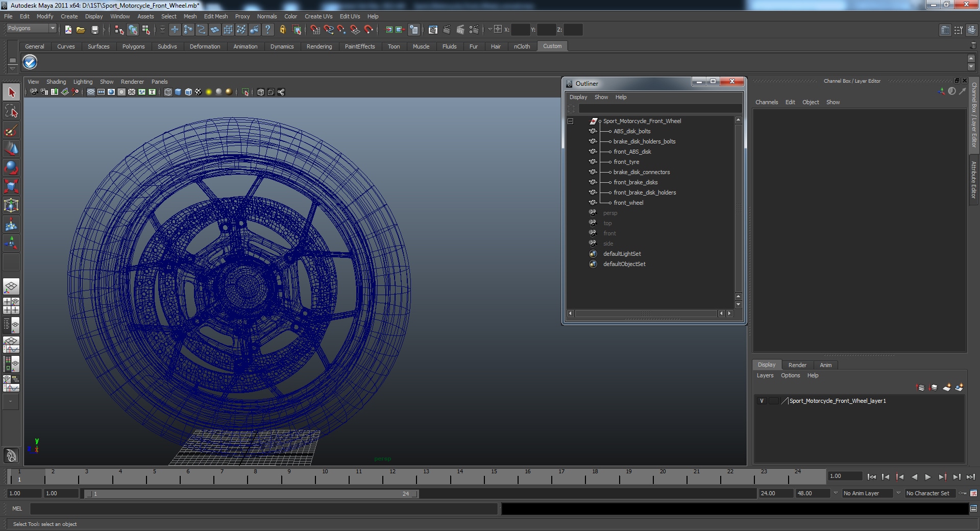980x531 pixels.
Task: Select front_tyre in the Outliner
Action: tap(626, 162)
